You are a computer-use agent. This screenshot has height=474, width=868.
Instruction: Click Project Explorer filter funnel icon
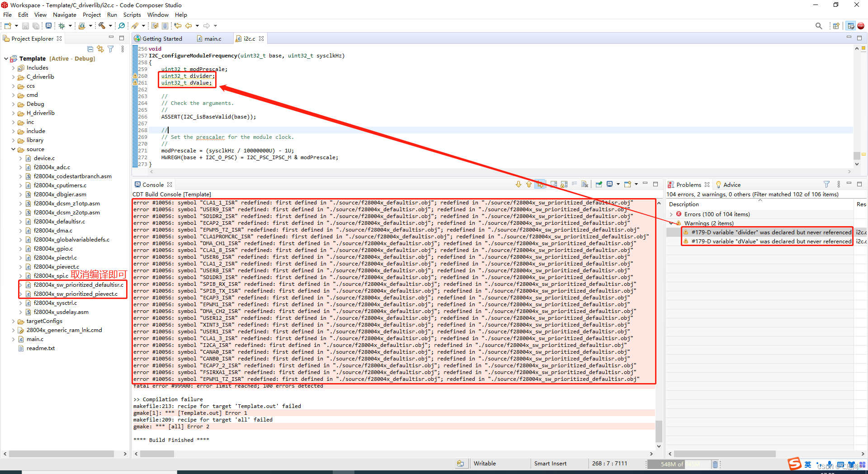click(x=111, y=49)
